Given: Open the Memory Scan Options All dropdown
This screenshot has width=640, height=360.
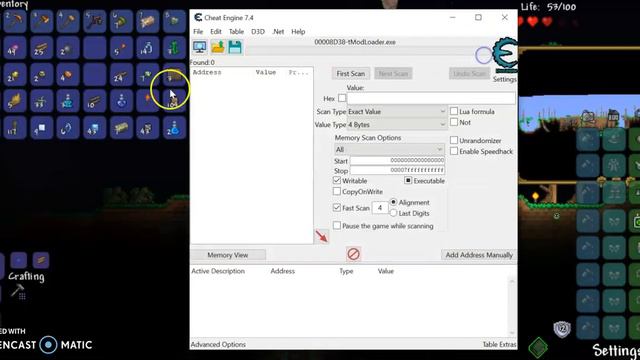Looking at the screenshot, I should (389, 149).
